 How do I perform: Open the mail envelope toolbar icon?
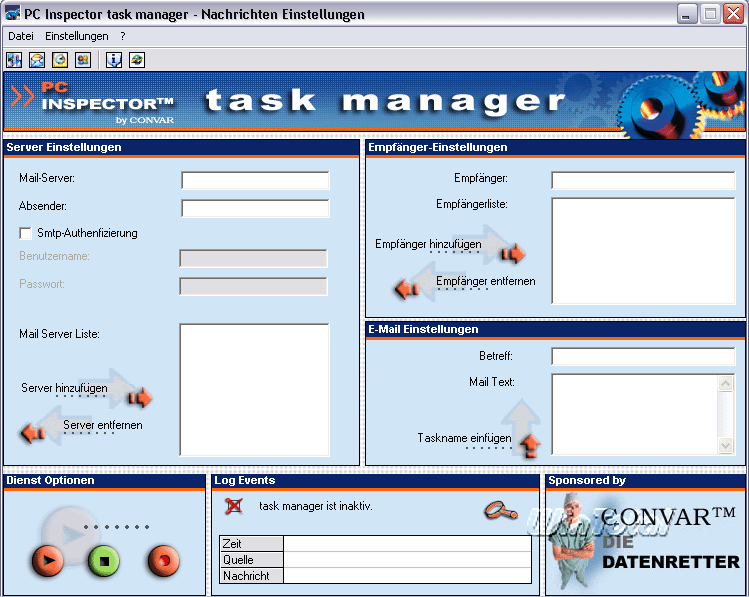[37, 60]
